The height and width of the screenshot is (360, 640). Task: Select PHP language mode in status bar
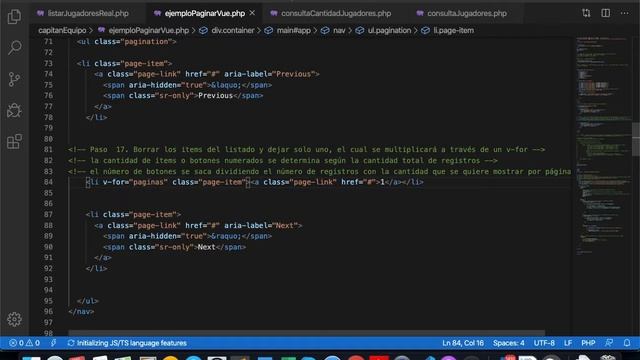(x=588, y=343)
